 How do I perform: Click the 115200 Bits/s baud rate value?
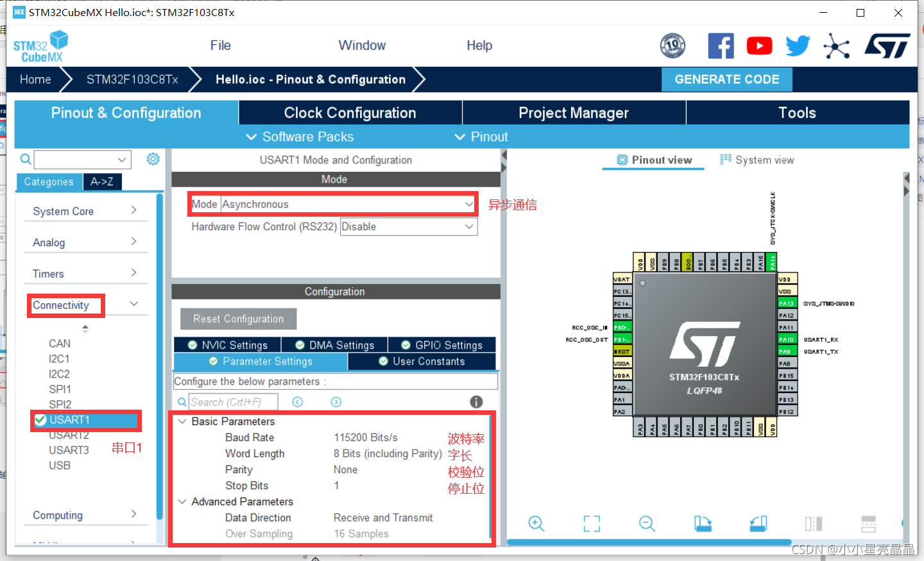tap(366, 437)
